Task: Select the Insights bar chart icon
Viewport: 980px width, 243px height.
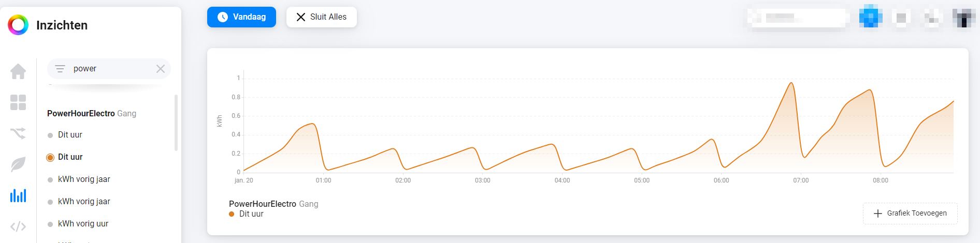Action: coord(18,195)
